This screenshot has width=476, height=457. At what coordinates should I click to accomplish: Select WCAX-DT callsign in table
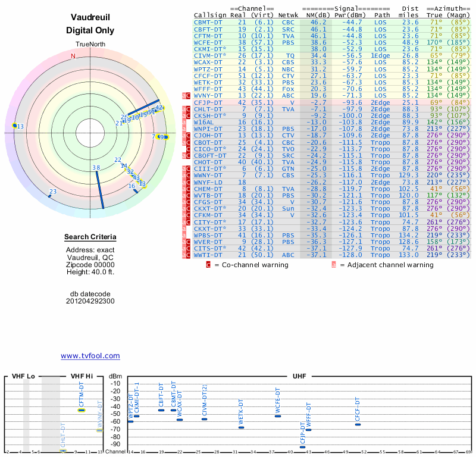tap(208, 62)
